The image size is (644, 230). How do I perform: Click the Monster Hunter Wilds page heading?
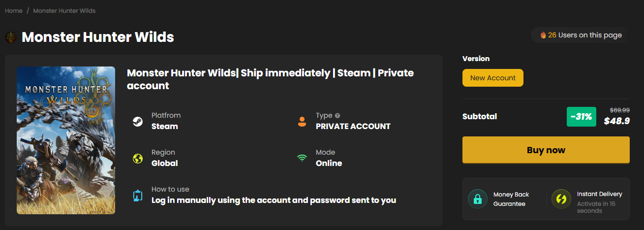(97, 37)
